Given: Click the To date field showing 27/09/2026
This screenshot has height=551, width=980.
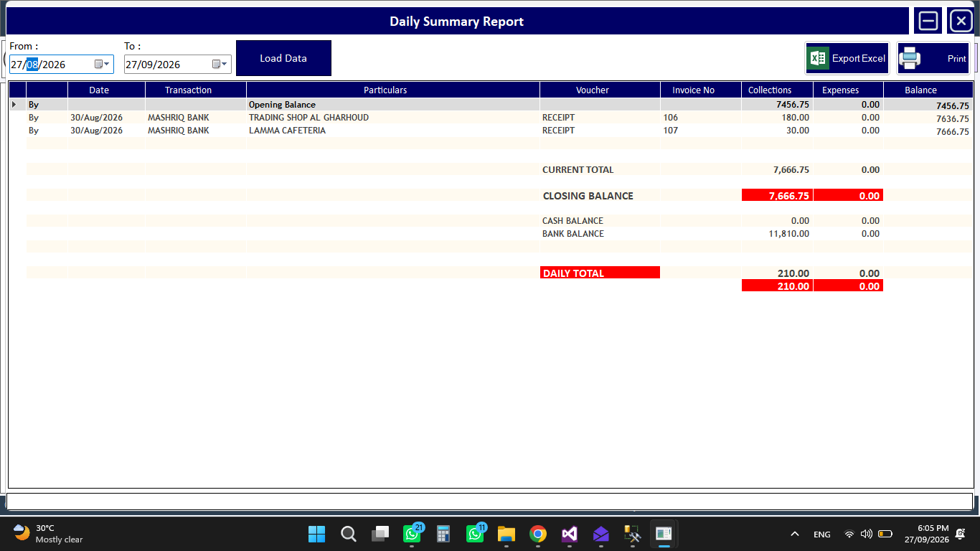Looking at the screenshot, I should coord(178,65).
